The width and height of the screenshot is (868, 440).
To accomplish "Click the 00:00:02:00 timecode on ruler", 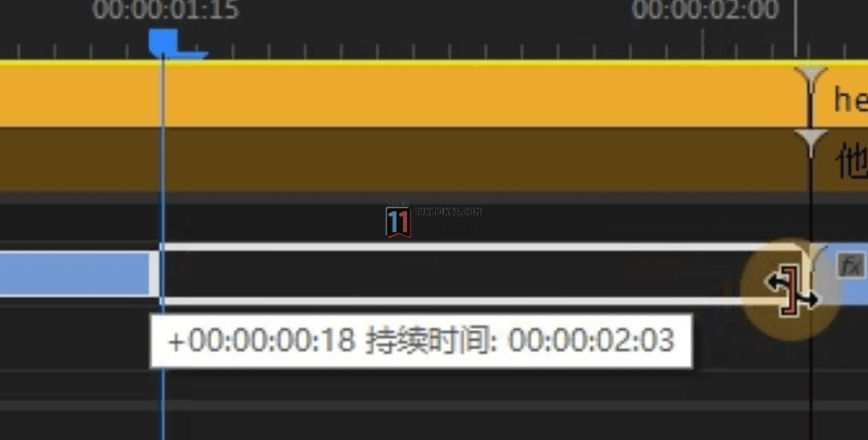I will pyautogui.click(x=705, y=10).
